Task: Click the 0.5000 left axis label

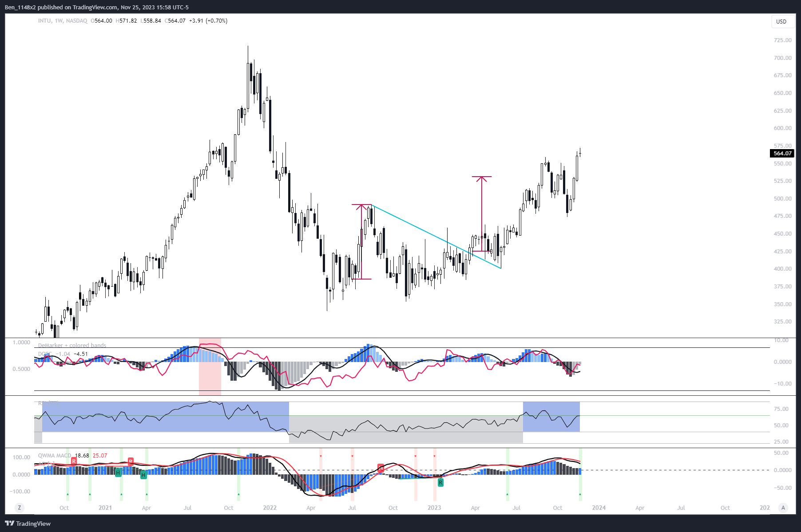Action: click(21, 369)
